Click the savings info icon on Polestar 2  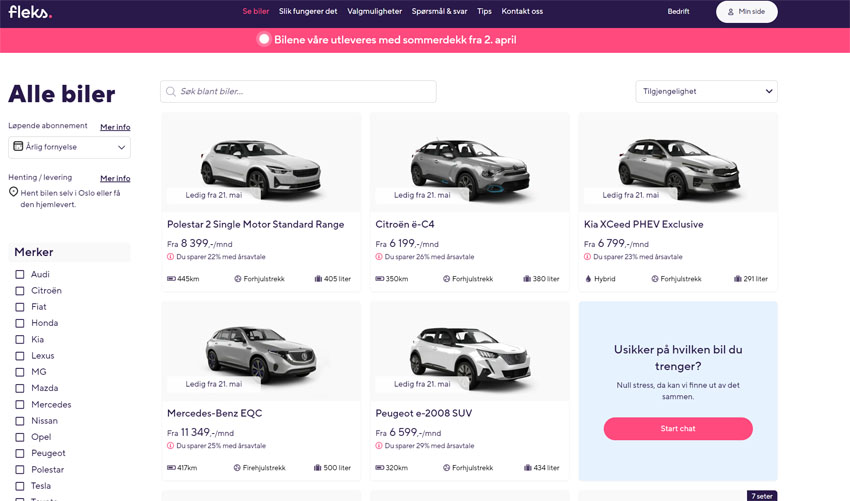[x=171, y=257]
